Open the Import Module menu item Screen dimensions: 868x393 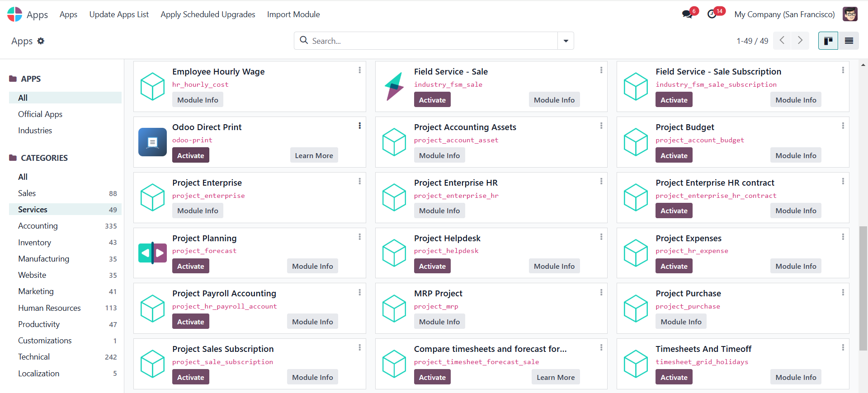click(x=293, y=14)
